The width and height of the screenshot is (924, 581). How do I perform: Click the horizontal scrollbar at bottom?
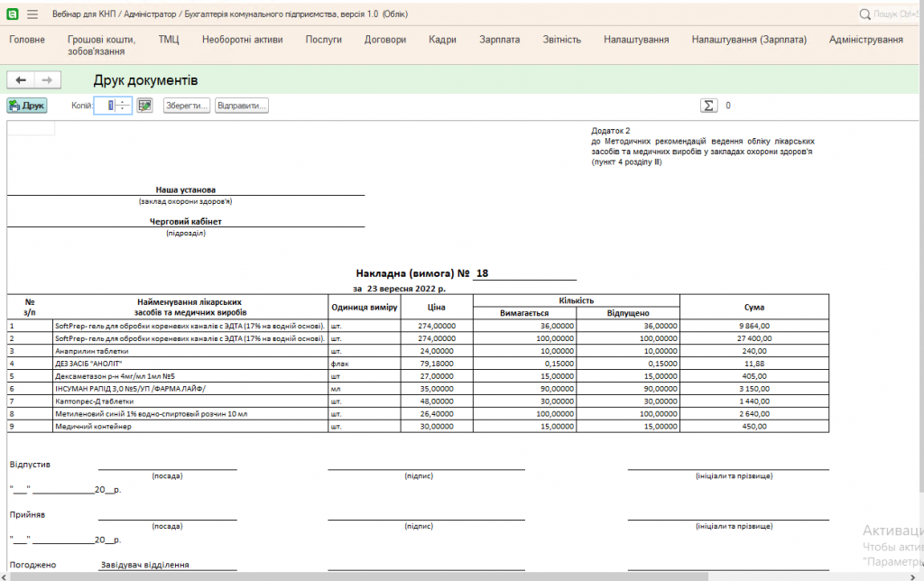(361, 576)
